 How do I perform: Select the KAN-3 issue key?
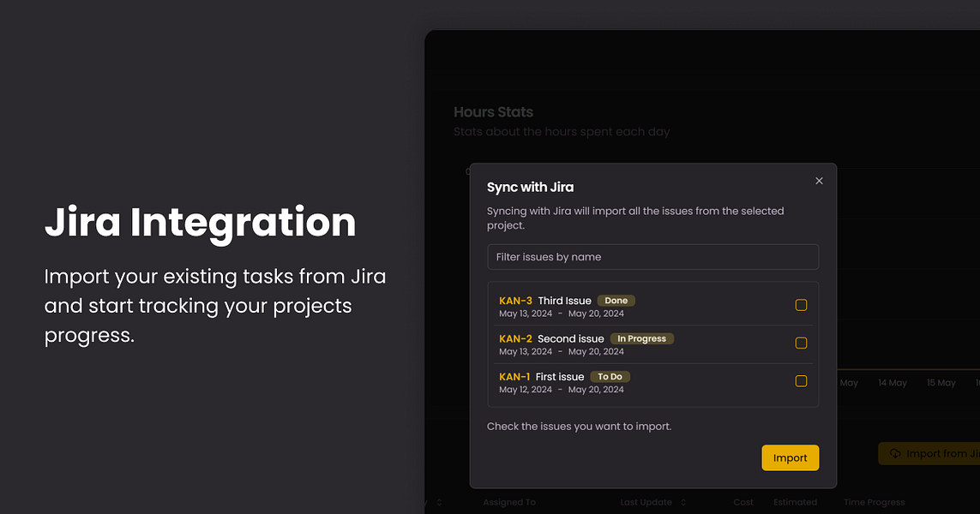click(x=515, y=301)
